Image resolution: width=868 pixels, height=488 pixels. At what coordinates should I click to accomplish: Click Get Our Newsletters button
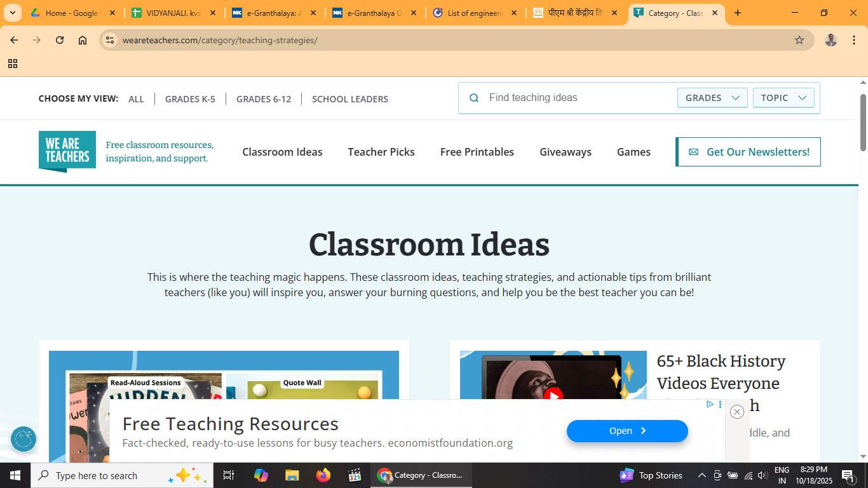(749, 152)
